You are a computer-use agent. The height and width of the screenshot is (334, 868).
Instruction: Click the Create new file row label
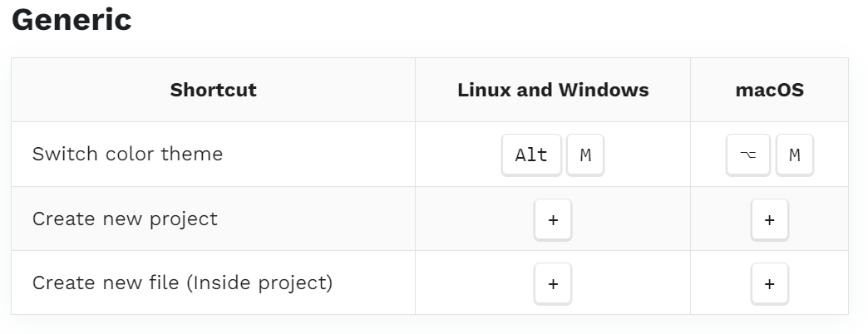(x=182, y=282)
